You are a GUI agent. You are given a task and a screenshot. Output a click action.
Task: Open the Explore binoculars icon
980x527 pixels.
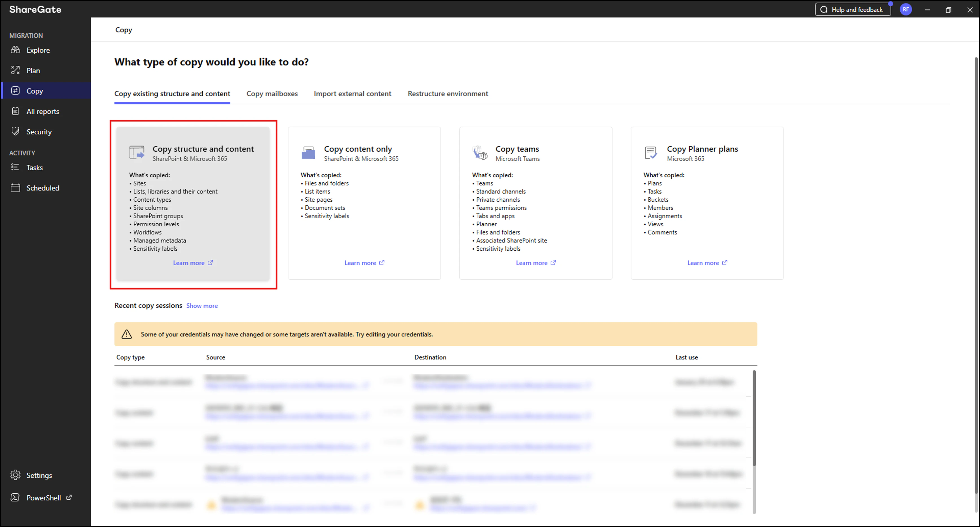point(15,50)
